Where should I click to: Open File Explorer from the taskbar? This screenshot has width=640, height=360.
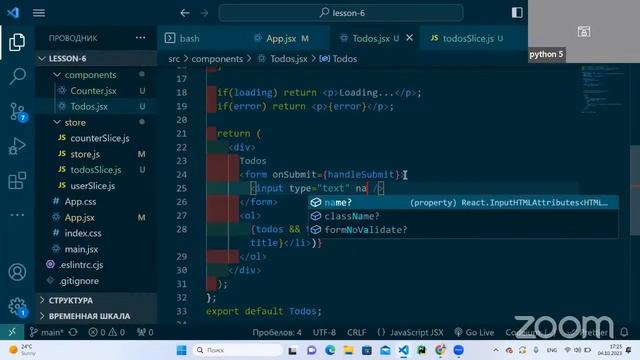point(348,350)
